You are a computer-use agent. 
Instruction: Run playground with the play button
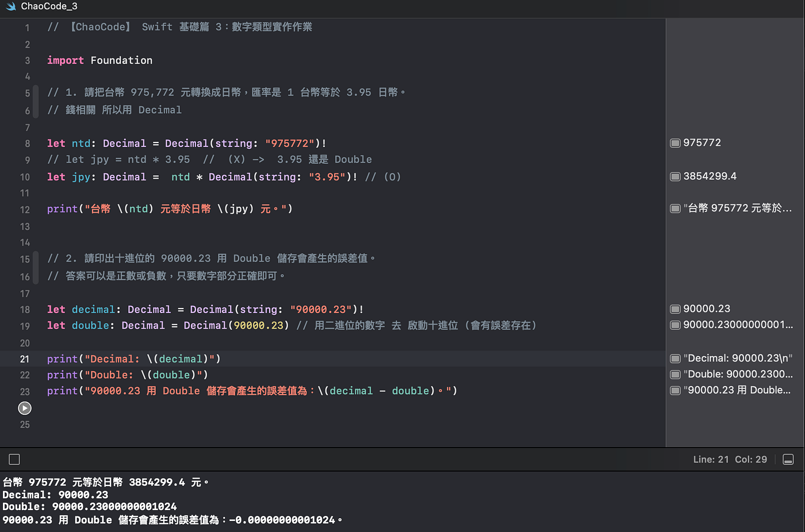click(25, 408)
